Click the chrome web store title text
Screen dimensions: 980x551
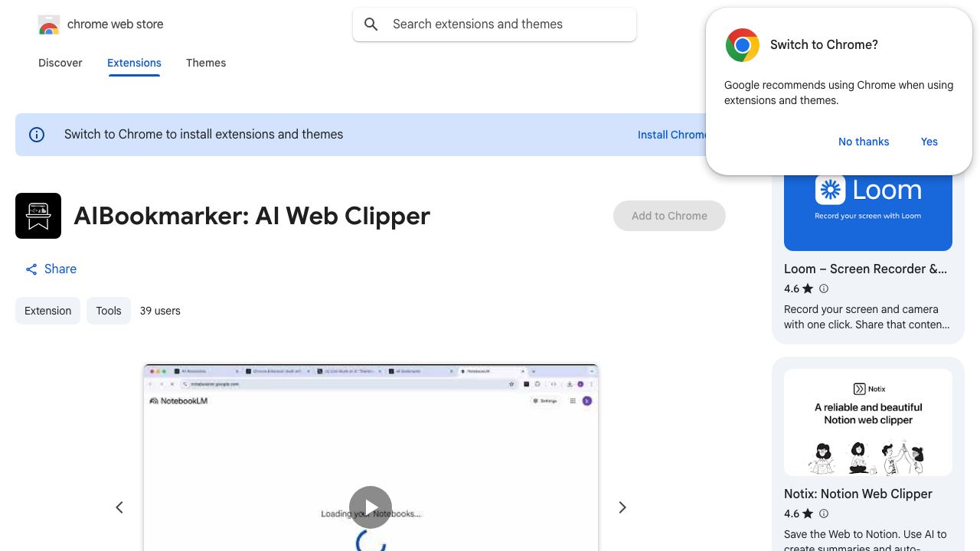point(116,24)
